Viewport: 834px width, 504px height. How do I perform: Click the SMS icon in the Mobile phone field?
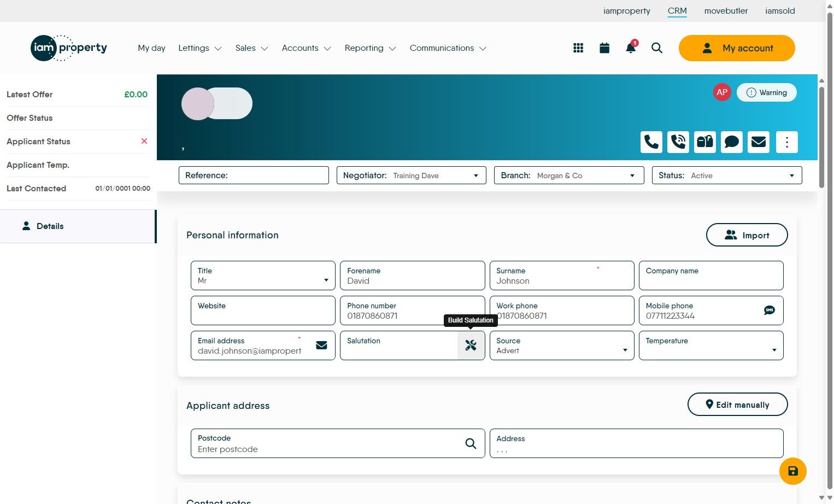769,310
